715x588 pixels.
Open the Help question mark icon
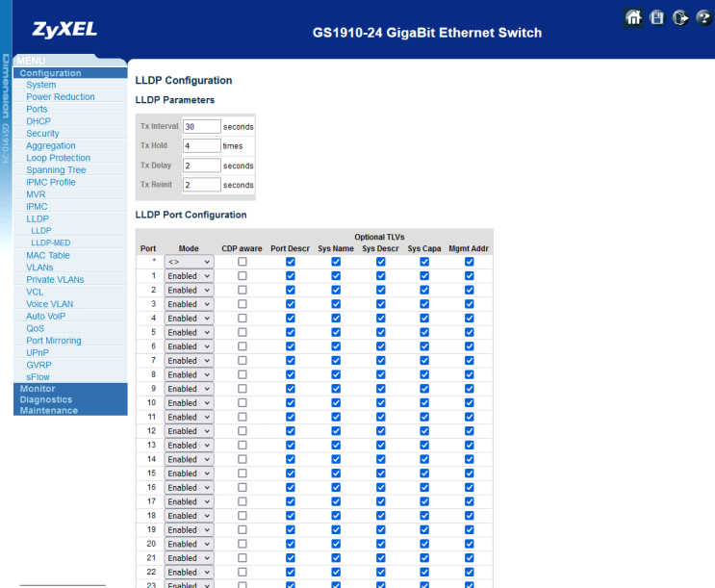point(704,17)
